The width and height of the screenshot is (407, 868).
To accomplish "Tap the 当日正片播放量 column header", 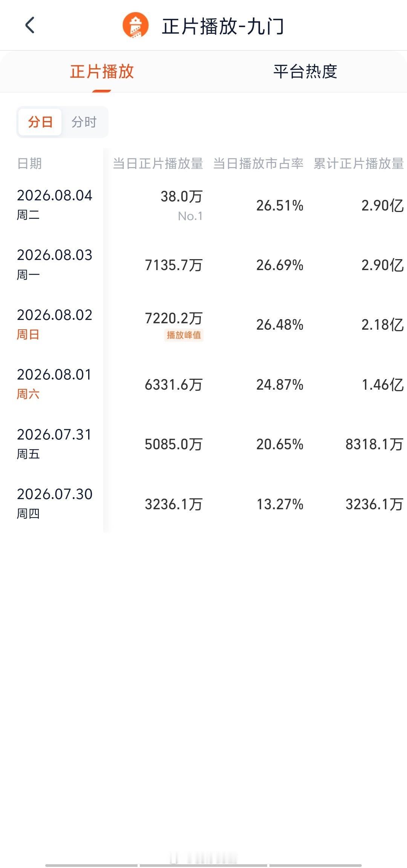I will [158, 163].
